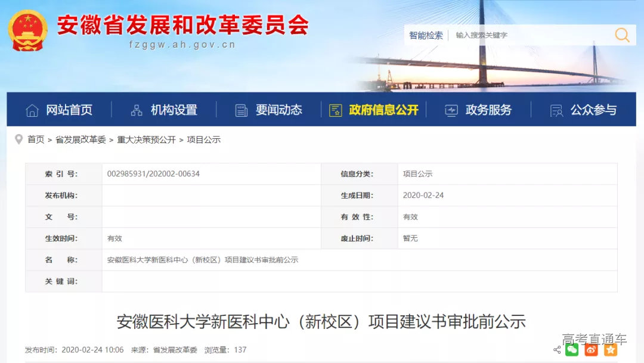This screenshot has height=363, width=644.
Task: Open the 安徽医科大学新医科中心 announcement title
Action: [x=322, y=321]
